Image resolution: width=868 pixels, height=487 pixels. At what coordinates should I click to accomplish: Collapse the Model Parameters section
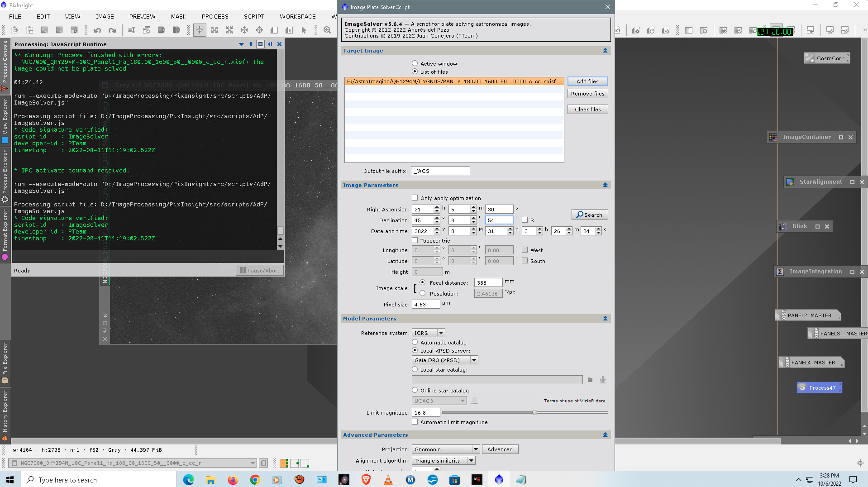[605, 319]
